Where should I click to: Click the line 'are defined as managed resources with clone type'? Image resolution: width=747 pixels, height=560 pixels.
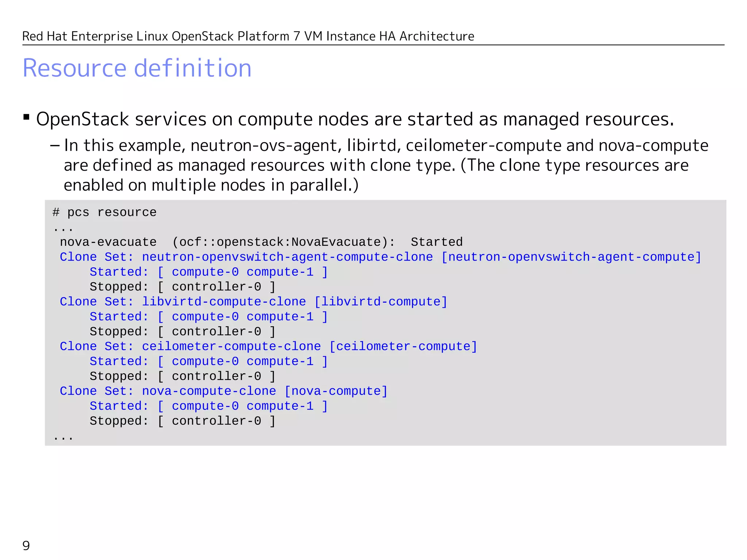(x=376, y=165)
